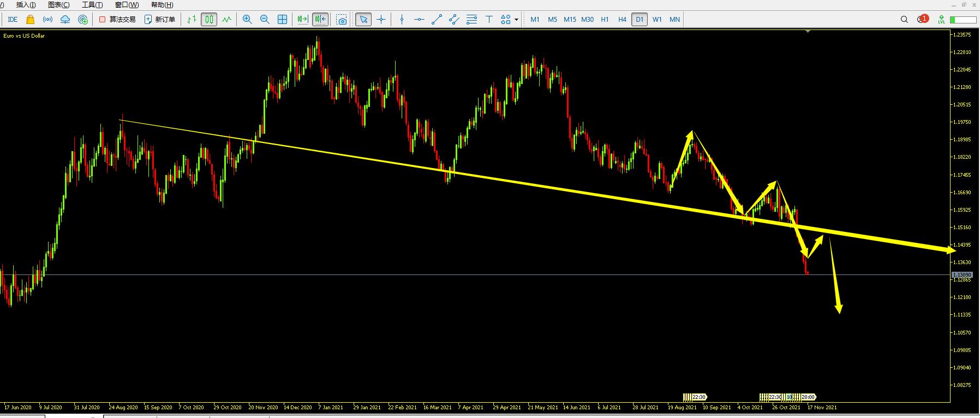Click the chart shift triangle marker at top
Image resolution: width=980 pixels, height=418 pixels.
click(x=808, y=31)
